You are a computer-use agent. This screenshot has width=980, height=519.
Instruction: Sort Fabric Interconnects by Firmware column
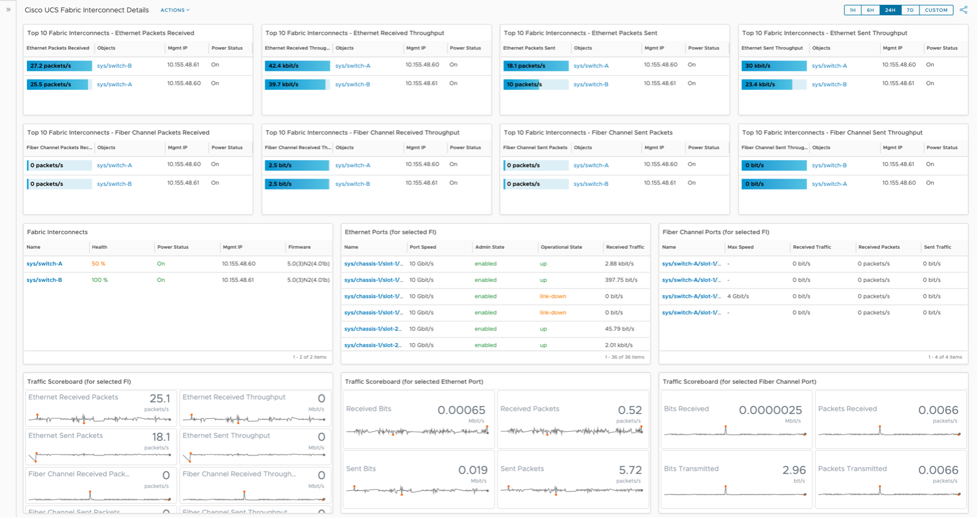299,248
